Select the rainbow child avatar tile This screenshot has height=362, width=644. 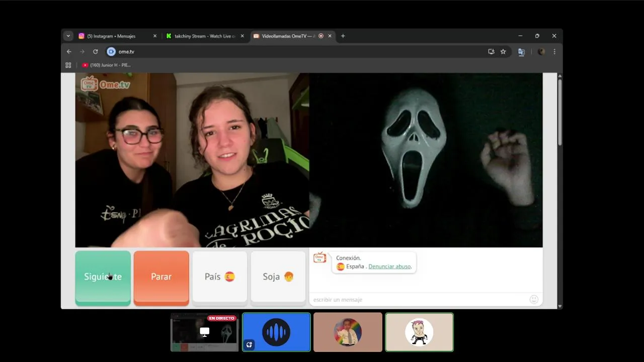[348, 332]
